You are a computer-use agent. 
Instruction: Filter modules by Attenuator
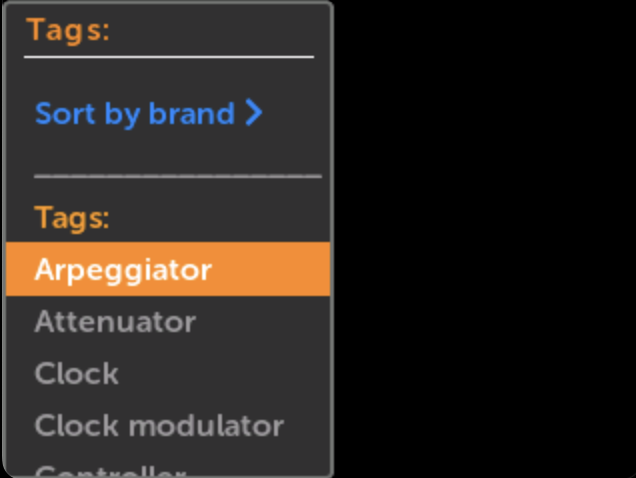115,322
